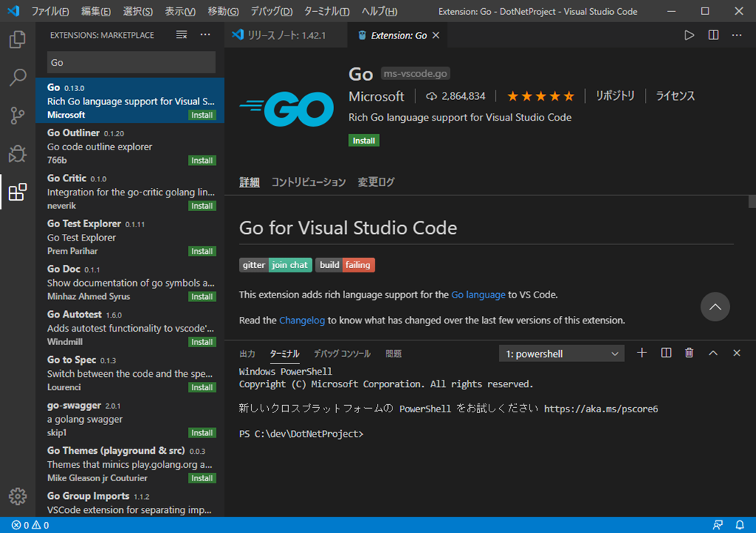756x533 pixels.
Task: Switch to the リリース ノート: 1.42.1 tab
Action: pyautogui.click(x=286, y=36)
